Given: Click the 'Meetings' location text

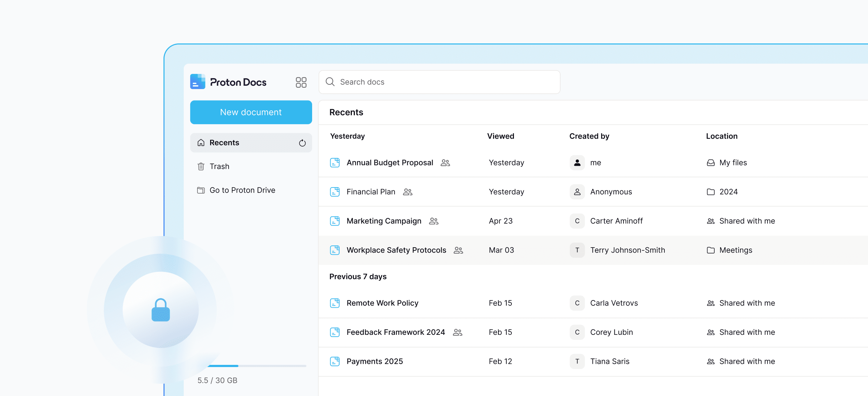Looking at the screenshot, I should 736,250.
